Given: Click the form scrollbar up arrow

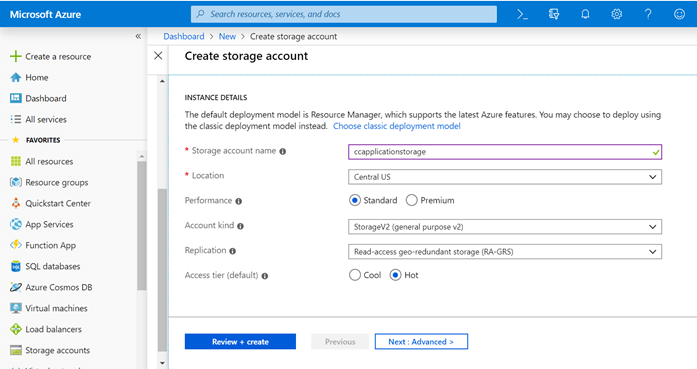Looking at the screenshot, I should pos(162,81).
